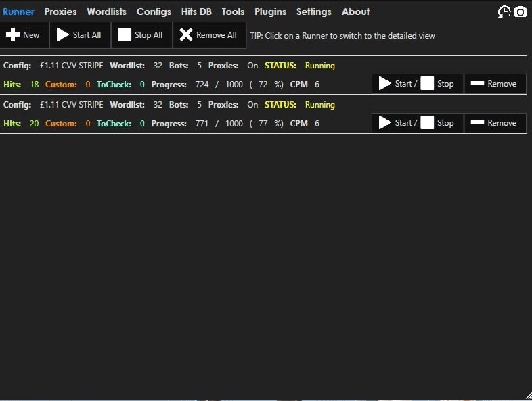Remove the runner with 724 progress
This screenshot has height=401, width=532.
pos(495,83)
